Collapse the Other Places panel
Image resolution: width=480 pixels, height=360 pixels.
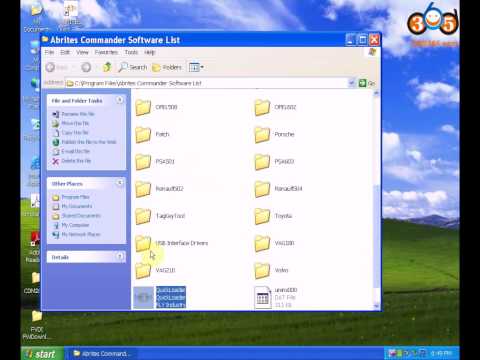click(x=119, y=183)
